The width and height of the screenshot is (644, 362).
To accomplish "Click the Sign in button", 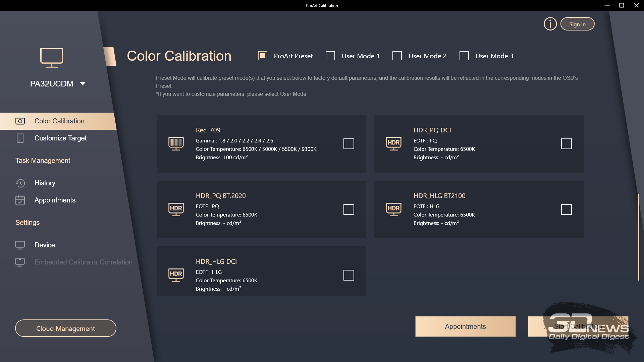I will click(x=577, y=24).
